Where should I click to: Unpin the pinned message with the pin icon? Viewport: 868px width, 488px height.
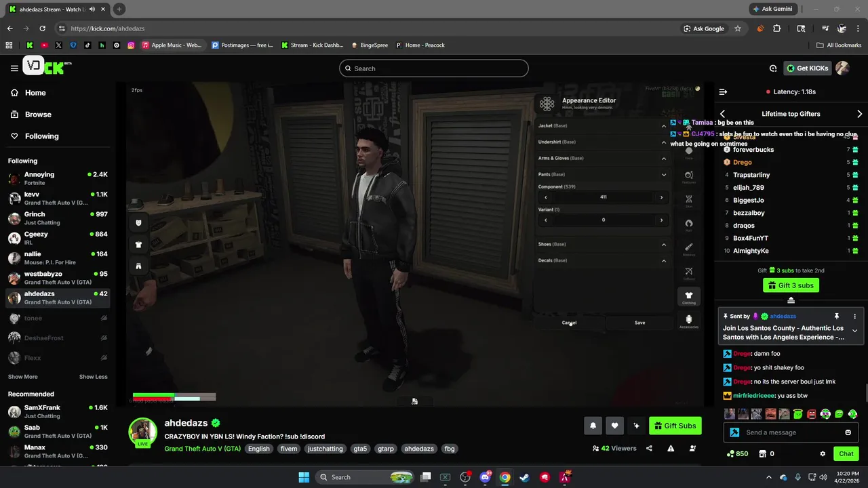point(836,317)
